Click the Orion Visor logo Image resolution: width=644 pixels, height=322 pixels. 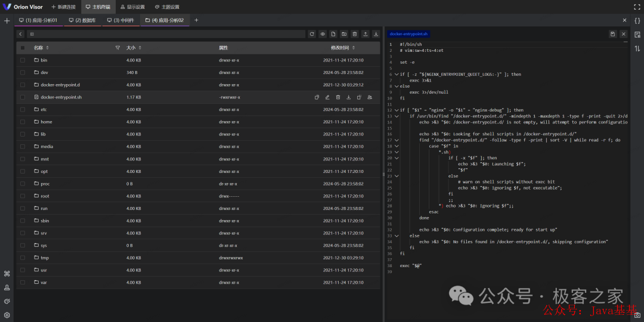(x=23, y=7)
